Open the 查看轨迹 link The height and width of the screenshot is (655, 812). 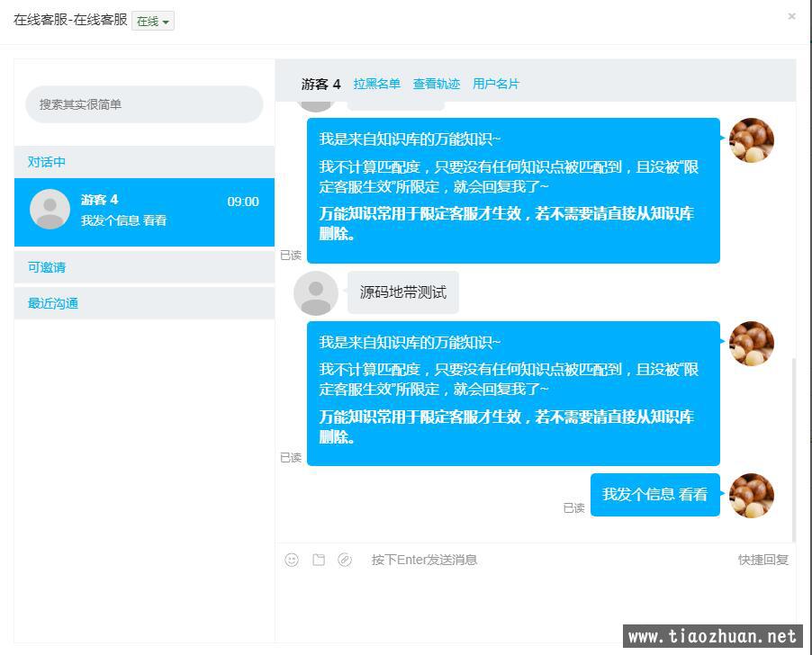436,84
